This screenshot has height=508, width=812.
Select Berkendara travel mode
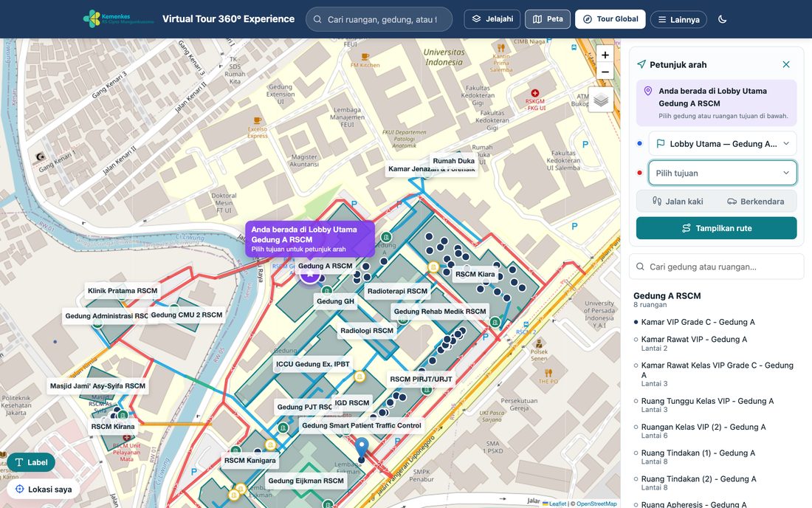pyautogui.click(x=756, y=202)
